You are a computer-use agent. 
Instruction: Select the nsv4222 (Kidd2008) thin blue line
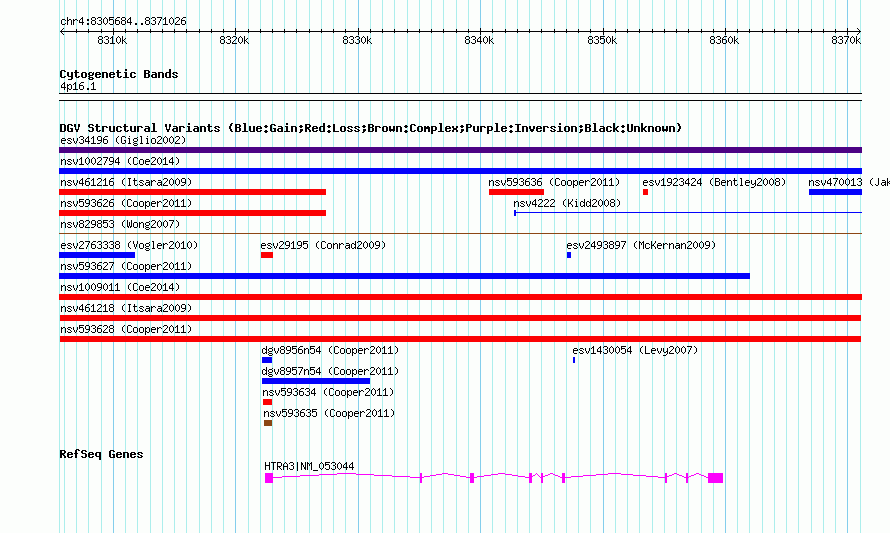(688, 213)
